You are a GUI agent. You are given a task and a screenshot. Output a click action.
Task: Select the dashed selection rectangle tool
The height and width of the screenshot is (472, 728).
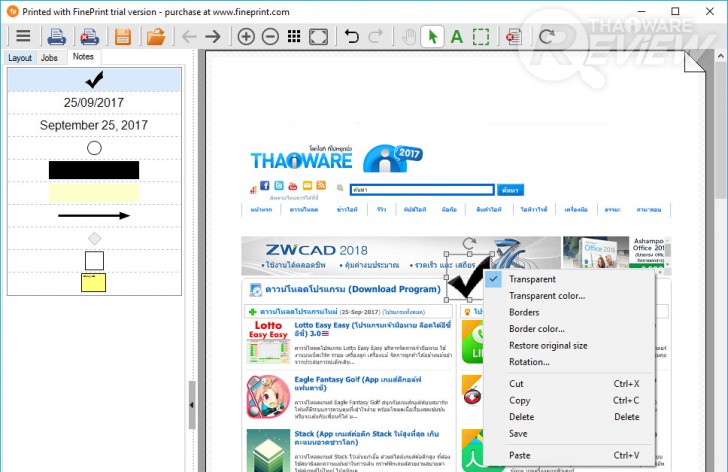click(x=481, y=36)
